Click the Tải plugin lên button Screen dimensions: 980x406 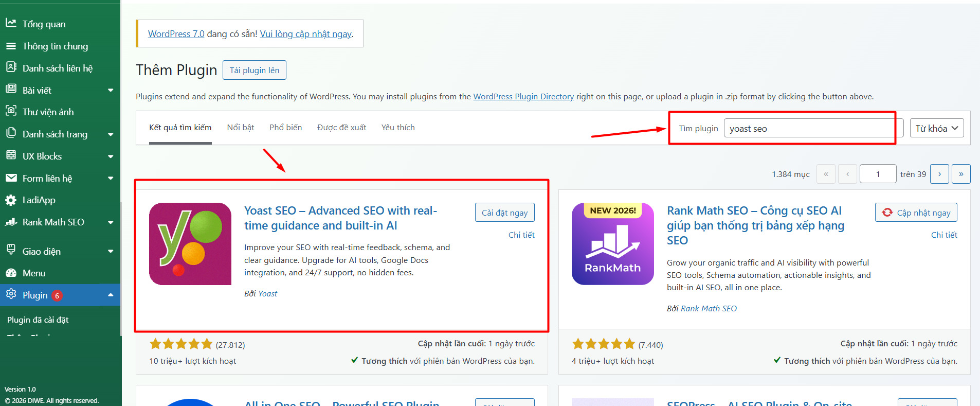(255, 70)
